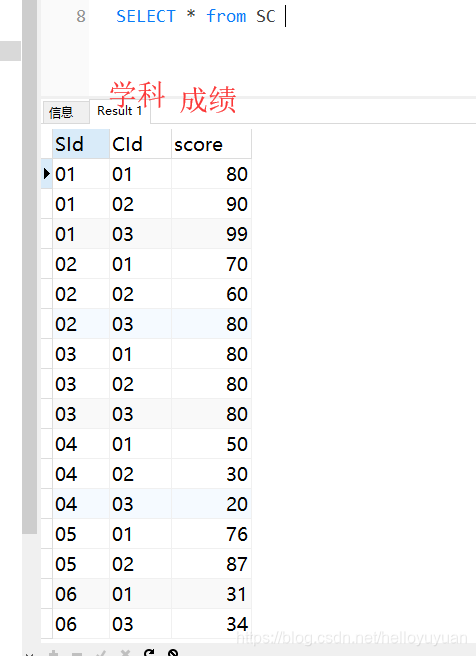Click the row selector of the row scoring 99
This screenshot has width=476, height=656.
click(46, 234)
